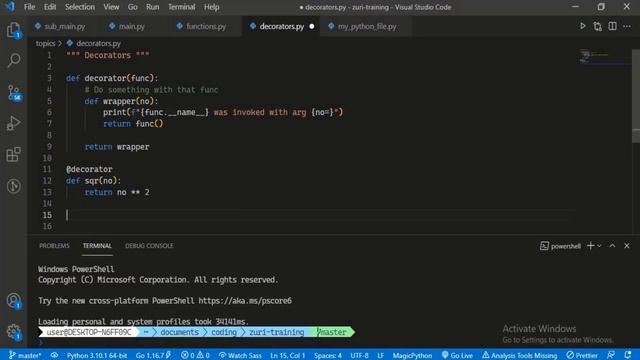640x360 pixels.
Task: Select the TERMINAL panel tab
Action: [97, 246]
